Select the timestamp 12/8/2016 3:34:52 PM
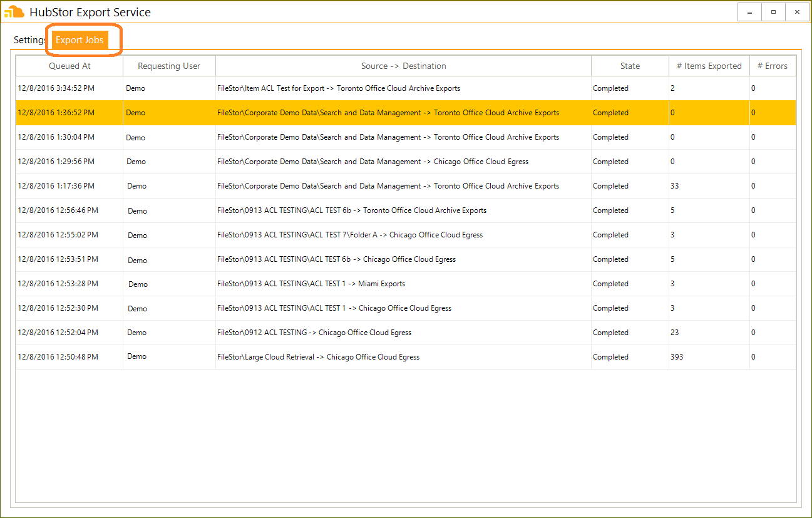 pyautogui.click(x=56, y=88)
